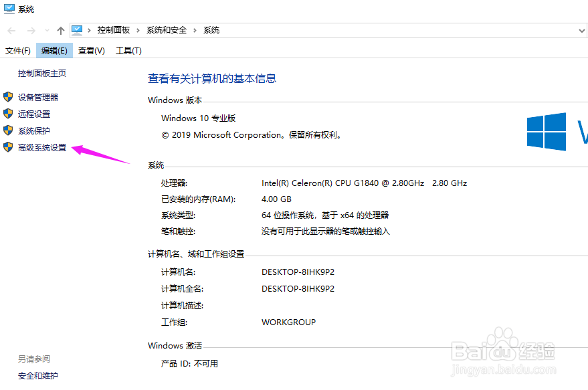Expand chevron before 系统 breadcrumb
The height and width of the screenshot is (390, 588).
[x=195, y=30]
